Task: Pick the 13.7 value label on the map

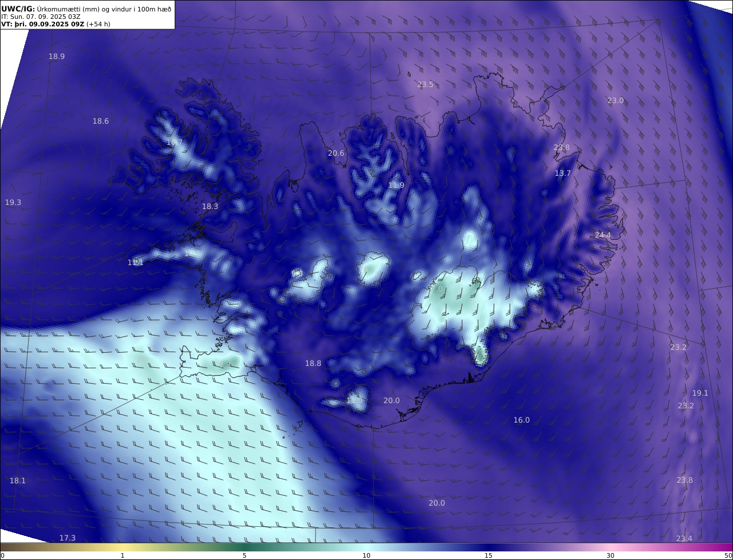Action: (563, 173)
